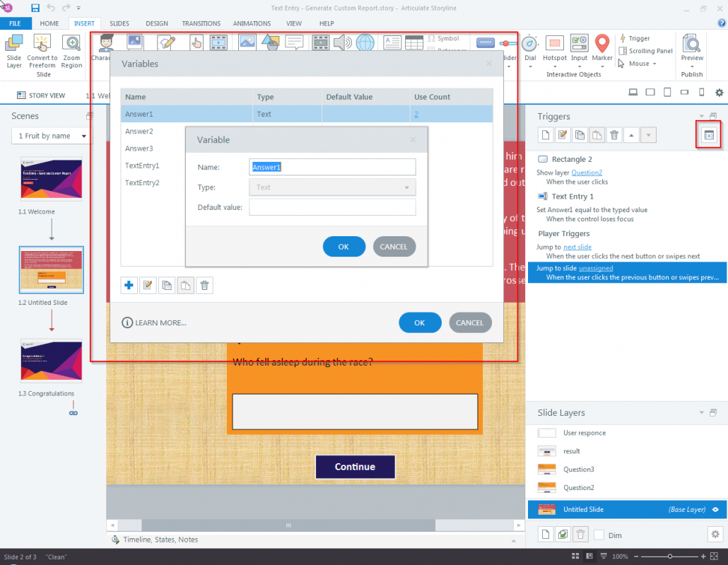Switch to the ANIMATIONS ribbon tab
Viewport: 728px width, 565px height.
click(252, 23)
